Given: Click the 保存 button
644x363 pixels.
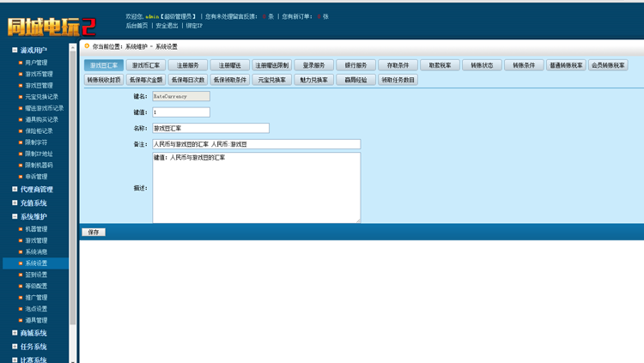Looking at the screenshot, I should coord(94,232).
